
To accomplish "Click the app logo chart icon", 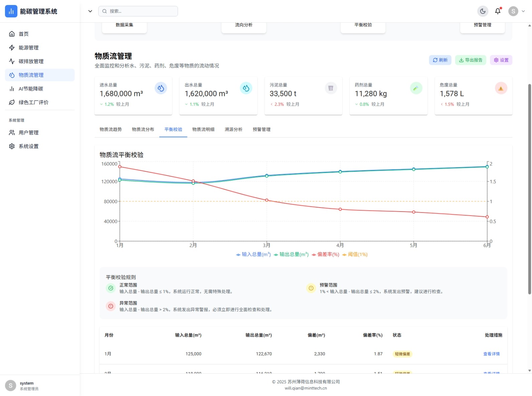I will tap(11, 11).
